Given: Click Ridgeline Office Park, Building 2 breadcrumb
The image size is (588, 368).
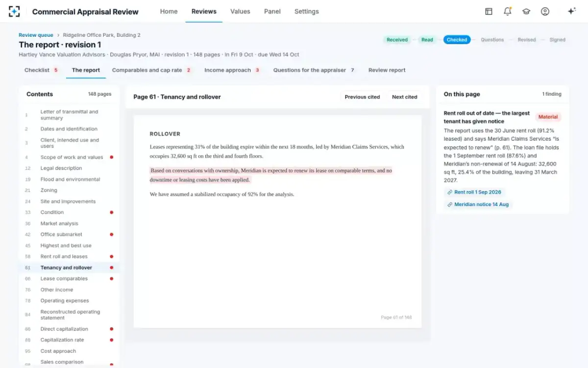Looking at the screenshot, I should [101, 35].
